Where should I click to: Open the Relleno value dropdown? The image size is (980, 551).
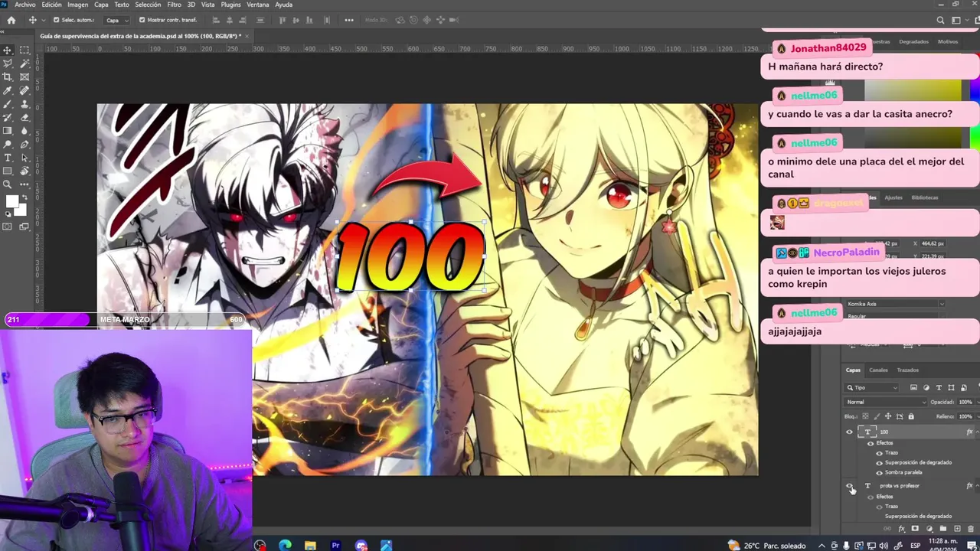click(978, 416)
